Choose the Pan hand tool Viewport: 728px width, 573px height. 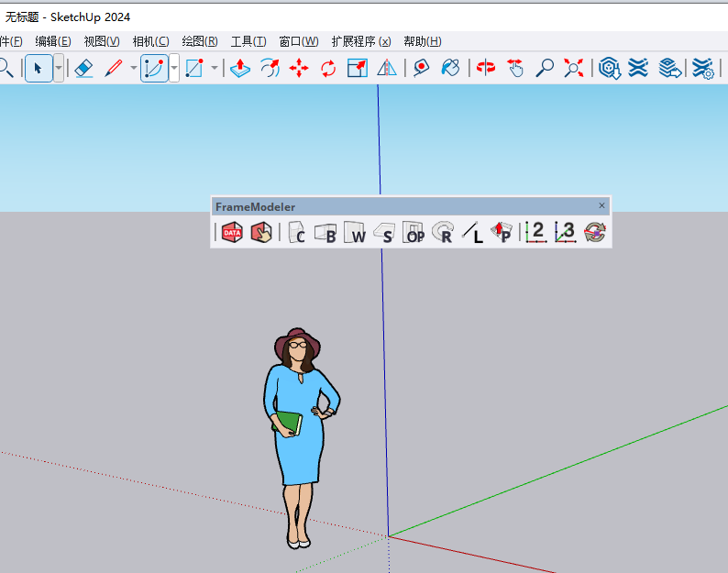(515, 68)
